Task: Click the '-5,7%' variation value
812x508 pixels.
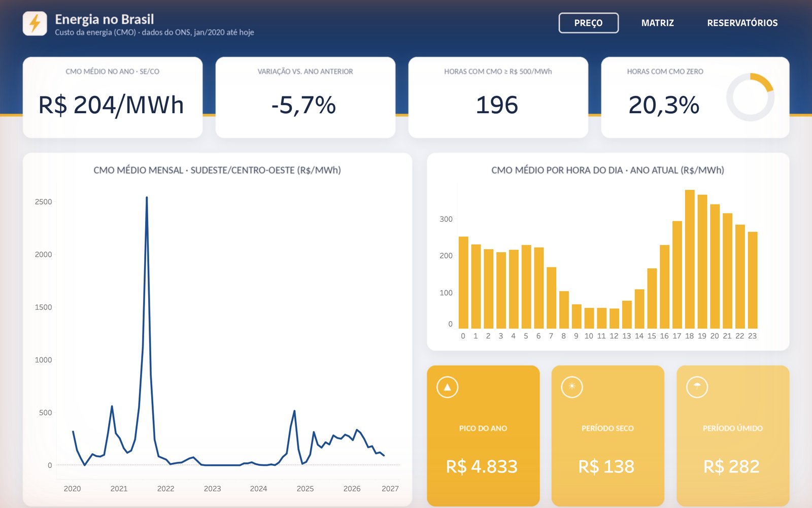Action: point(303,105)
